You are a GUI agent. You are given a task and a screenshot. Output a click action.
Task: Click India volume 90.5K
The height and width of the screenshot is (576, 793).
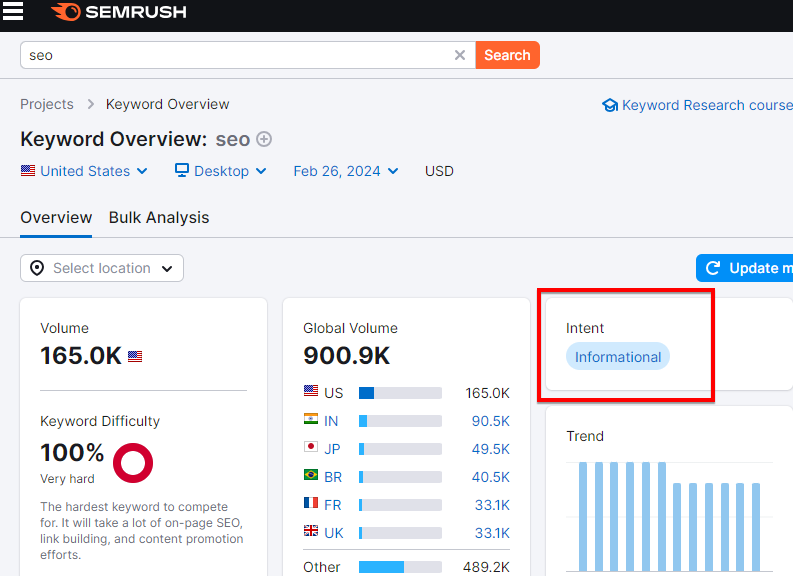[x=491, y=421]
